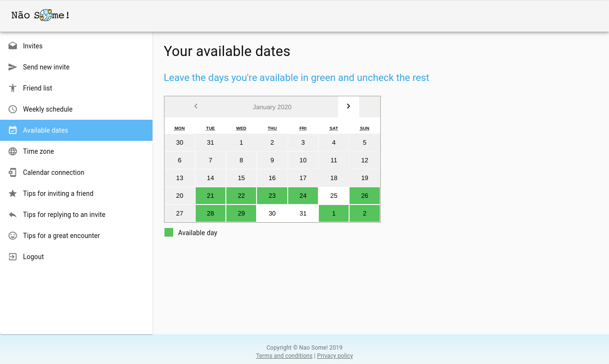Uncheck available day January 22
This screenshot has height=364, width=609.
[x=241, y=195]
